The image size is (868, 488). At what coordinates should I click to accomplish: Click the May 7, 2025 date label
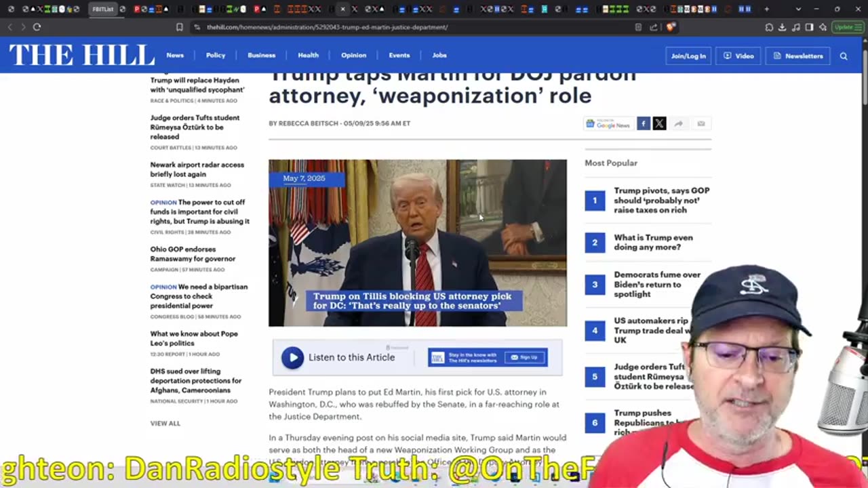tap(304, 178)
